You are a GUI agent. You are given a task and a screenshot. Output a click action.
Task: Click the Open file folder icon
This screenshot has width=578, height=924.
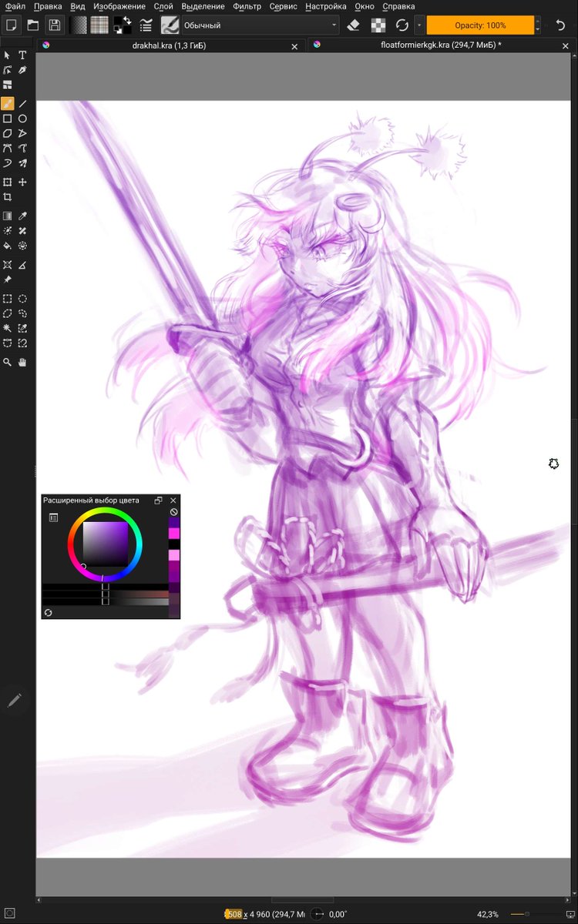32,25
